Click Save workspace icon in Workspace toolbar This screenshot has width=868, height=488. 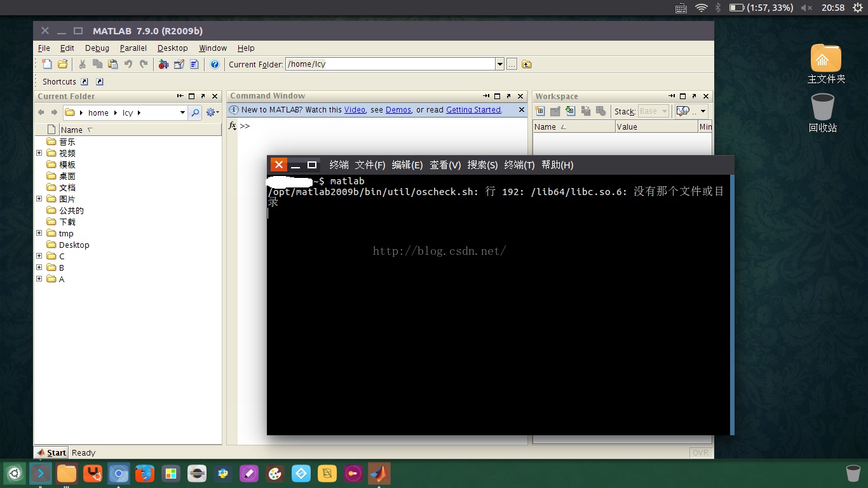tap(586, 111)
